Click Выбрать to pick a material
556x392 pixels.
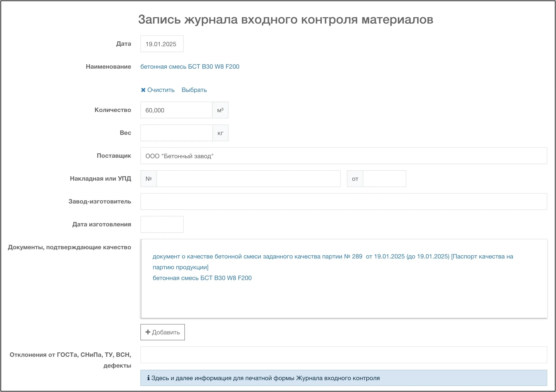click(x=194, y=90)
